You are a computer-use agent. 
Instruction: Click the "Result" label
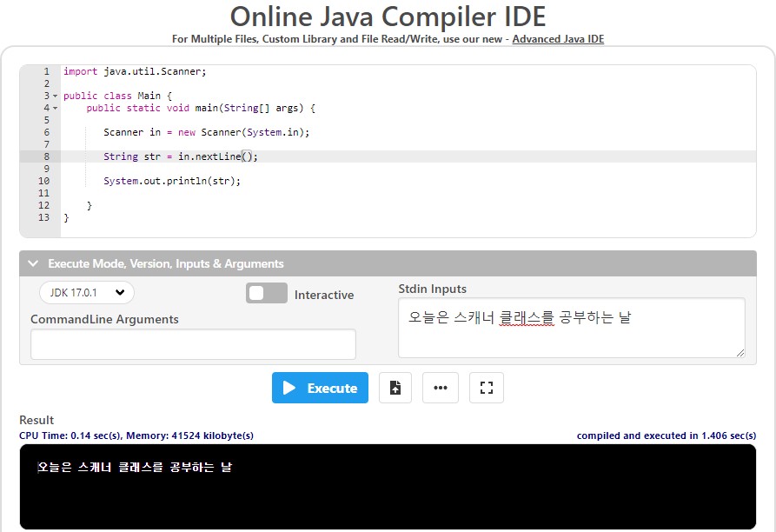coord(36,420)
